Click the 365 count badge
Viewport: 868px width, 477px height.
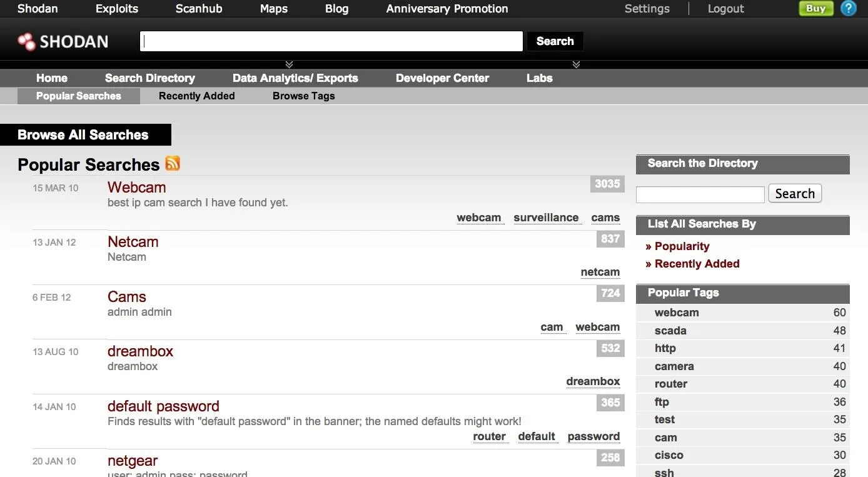610,403
